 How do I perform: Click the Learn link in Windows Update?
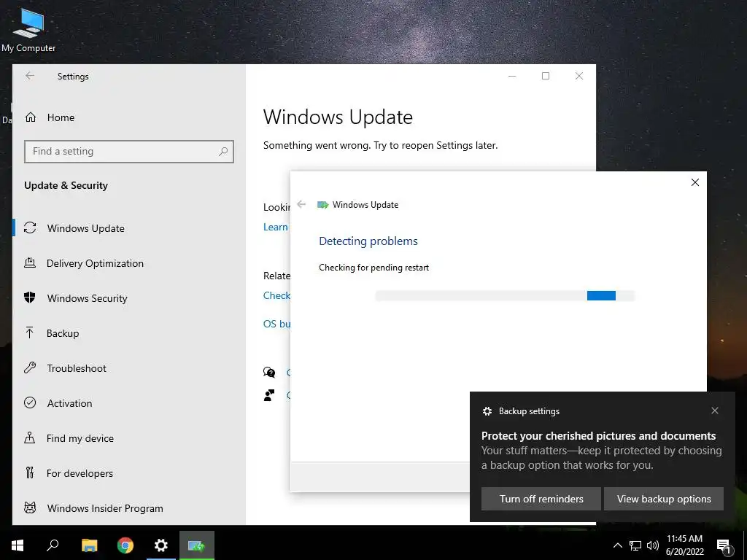click(x=275, y=227)
